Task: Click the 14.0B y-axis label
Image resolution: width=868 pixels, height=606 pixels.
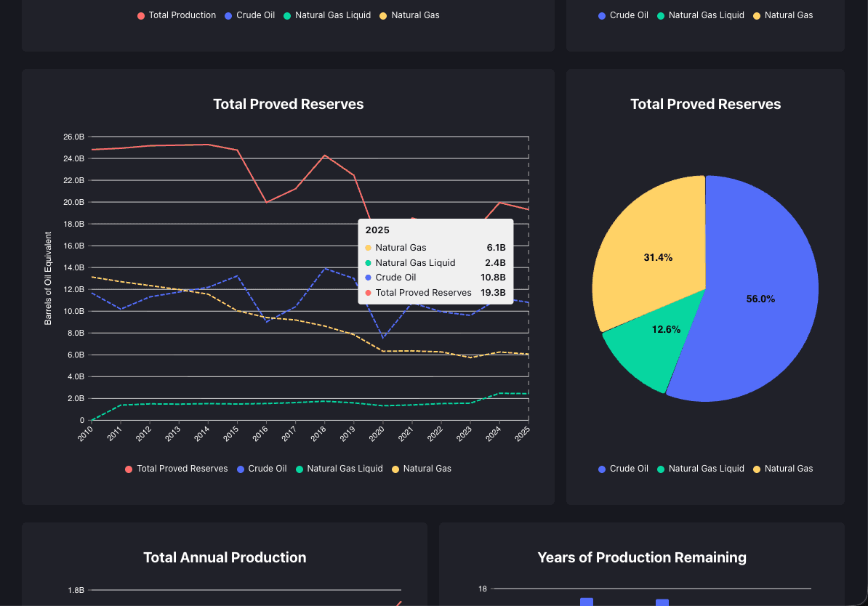Action: click(73, 268)
